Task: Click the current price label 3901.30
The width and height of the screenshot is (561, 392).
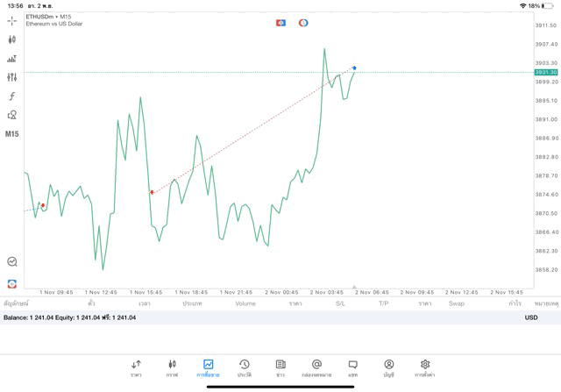Action: click(546, 72)
